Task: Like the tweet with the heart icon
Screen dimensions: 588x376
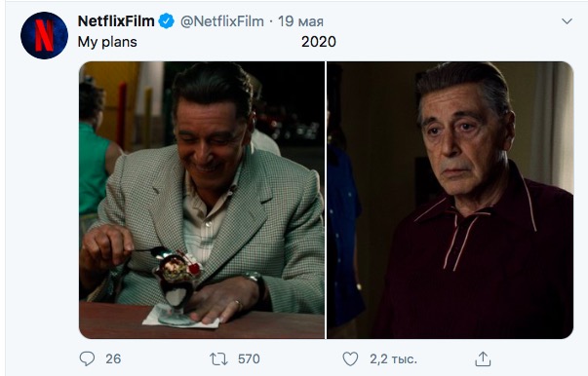Action: [x=350, y=358]
